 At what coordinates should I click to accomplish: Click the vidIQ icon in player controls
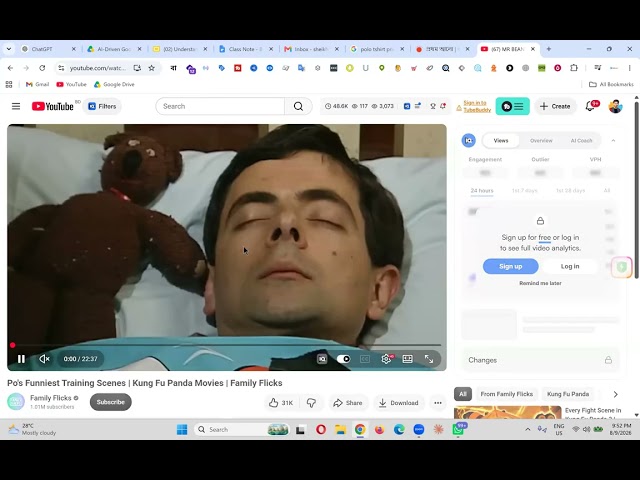322,359
